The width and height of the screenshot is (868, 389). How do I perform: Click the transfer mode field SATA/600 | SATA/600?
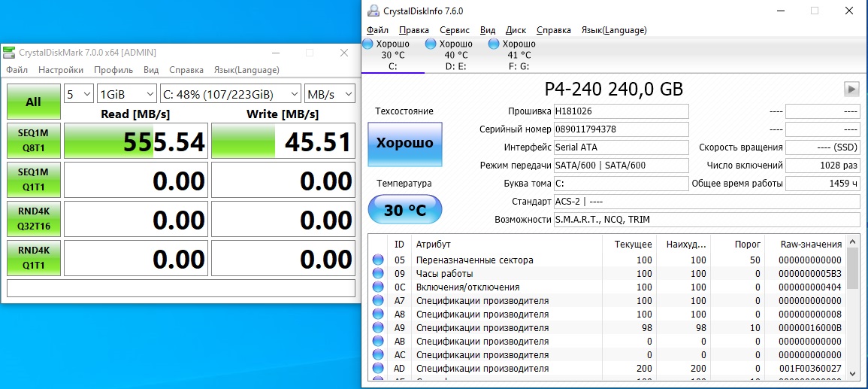[x=621, y=165]
